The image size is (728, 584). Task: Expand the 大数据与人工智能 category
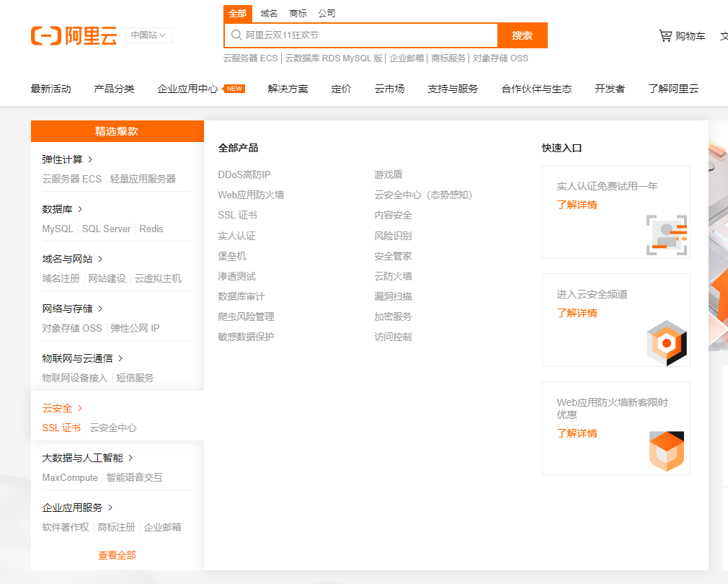(x=130, y=458)
